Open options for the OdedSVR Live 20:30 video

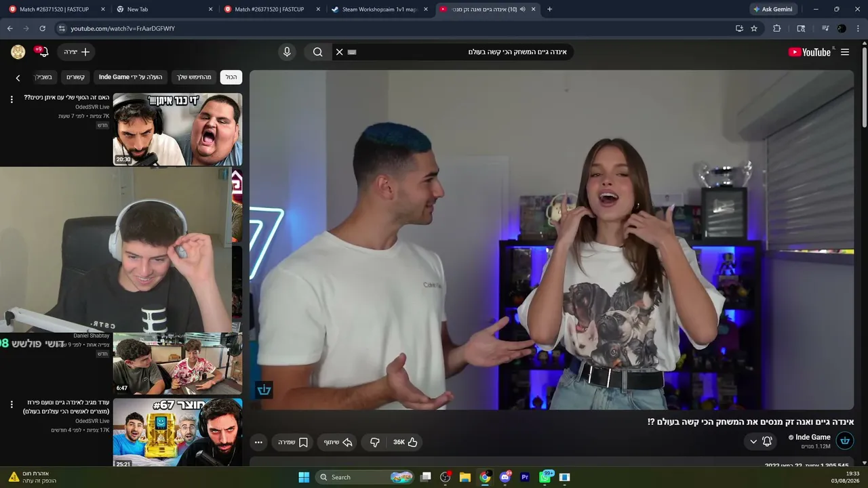[x=12, y=99]
